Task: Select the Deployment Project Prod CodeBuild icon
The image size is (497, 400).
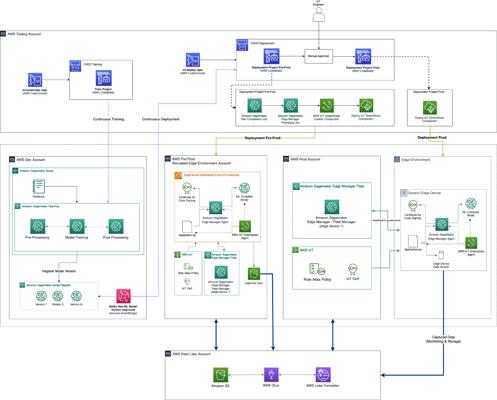Action: (x=363, y=56)
